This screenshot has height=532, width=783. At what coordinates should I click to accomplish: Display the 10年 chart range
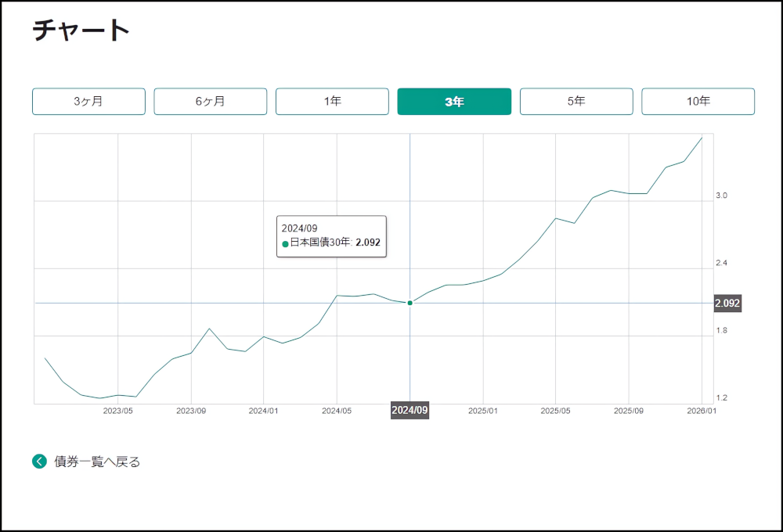tap(698, 102)
